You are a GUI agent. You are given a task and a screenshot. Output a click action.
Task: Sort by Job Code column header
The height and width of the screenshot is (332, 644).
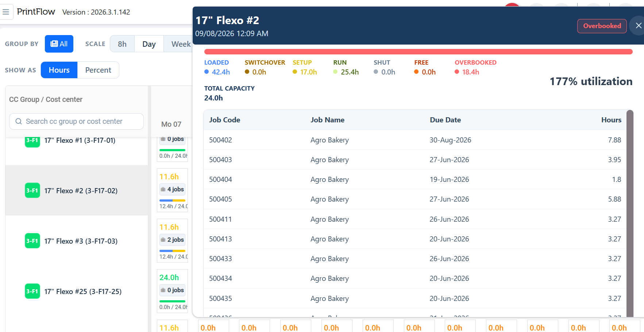[x=224, y=120]
